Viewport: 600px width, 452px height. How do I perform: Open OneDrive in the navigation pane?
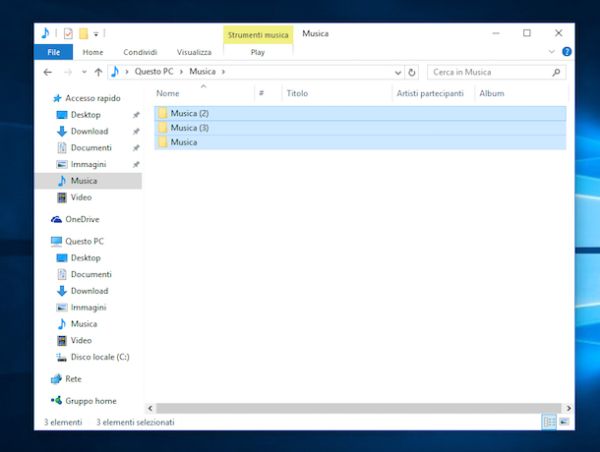(x=82, y=219)
